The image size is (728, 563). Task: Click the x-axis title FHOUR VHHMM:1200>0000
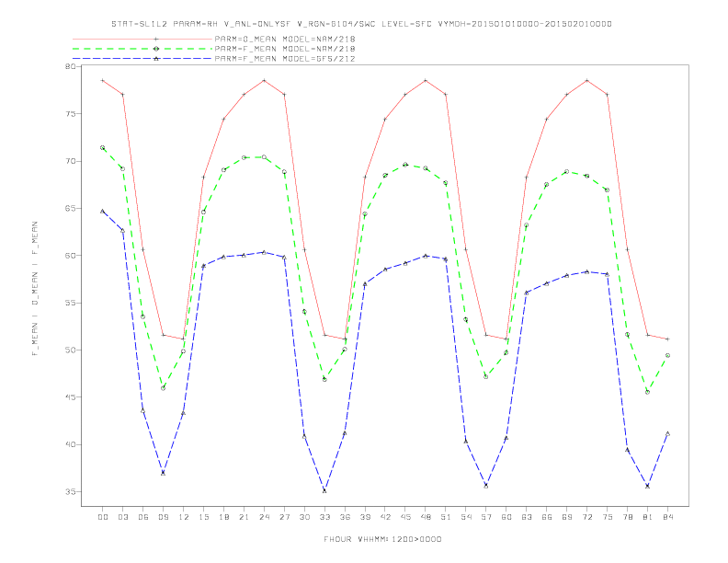(382, 539)
